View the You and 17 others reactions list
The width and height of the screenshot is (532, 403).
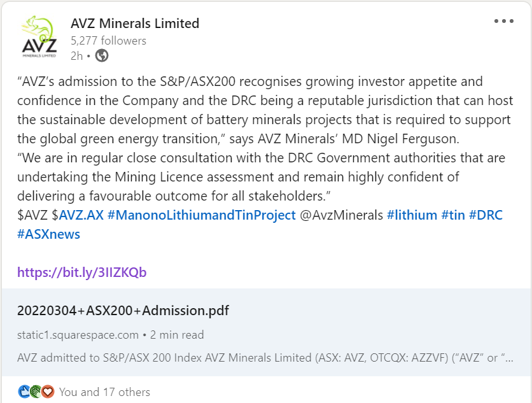click(104, 392)
